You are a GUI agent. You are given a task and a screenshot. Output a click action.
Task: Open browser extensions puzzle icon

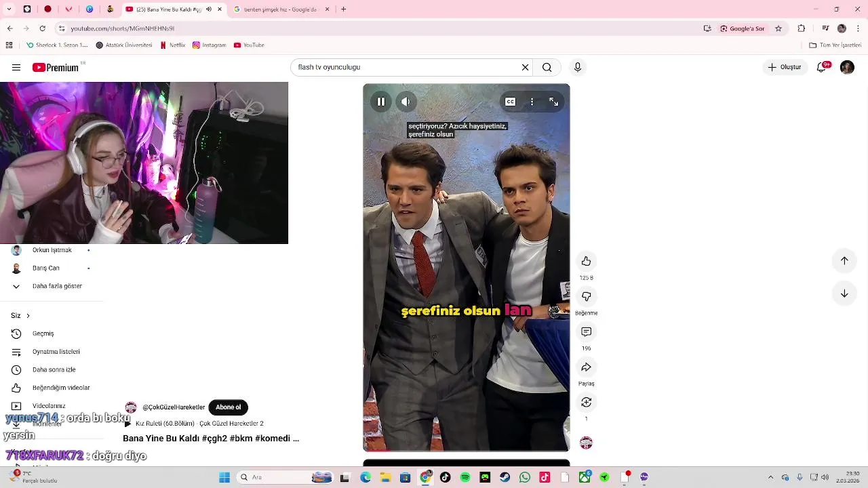click(802, 28)
